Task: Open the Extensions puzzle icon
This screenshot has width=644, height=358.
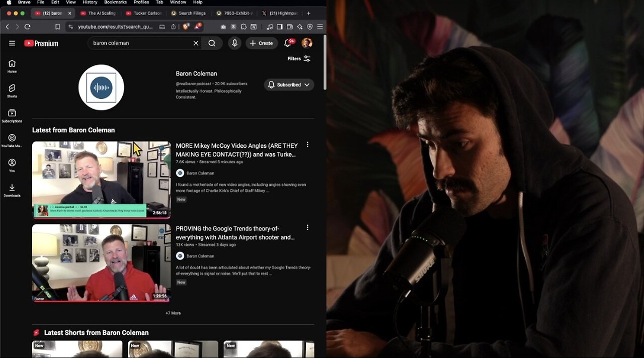Action: click(244, 27)
